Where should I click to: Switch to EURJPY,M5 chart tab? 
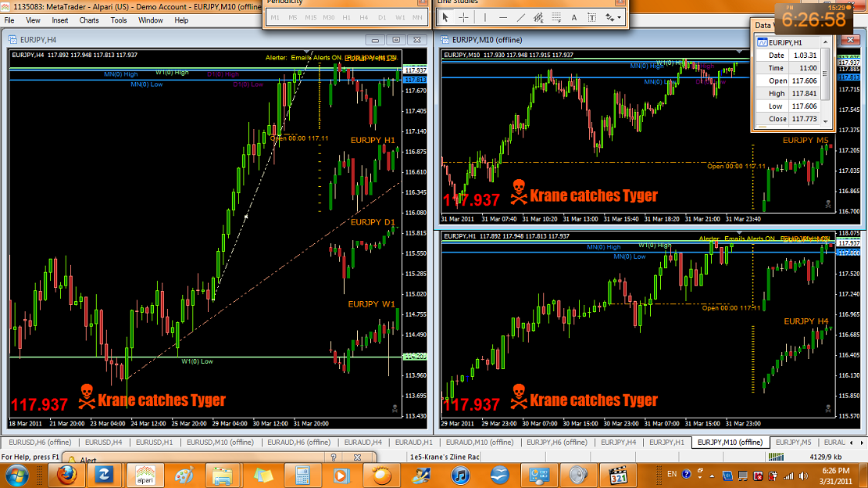[x=793, y=443]
